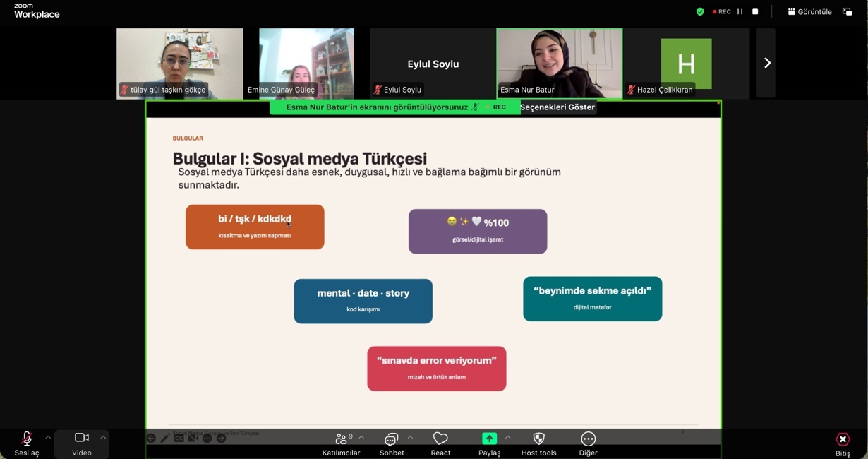Toggle CC captions icon on slide toolbar

[179, 439]
